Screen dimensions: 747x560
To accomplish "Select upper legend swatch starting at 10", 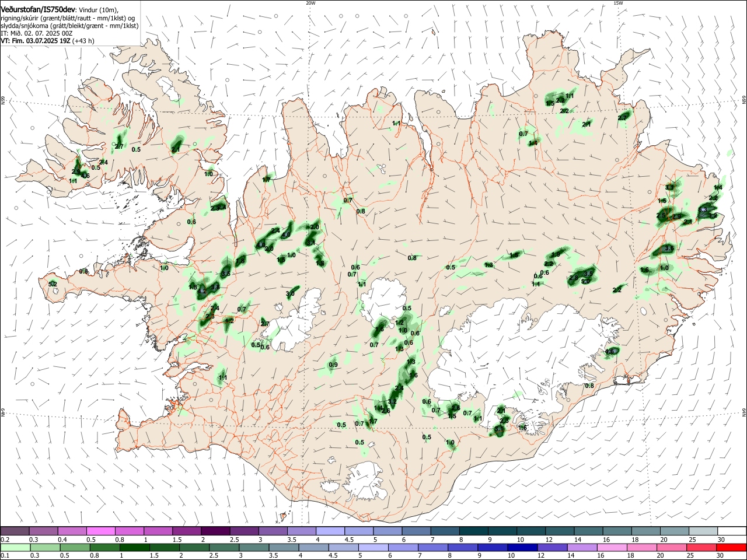I will pos(530,531).
